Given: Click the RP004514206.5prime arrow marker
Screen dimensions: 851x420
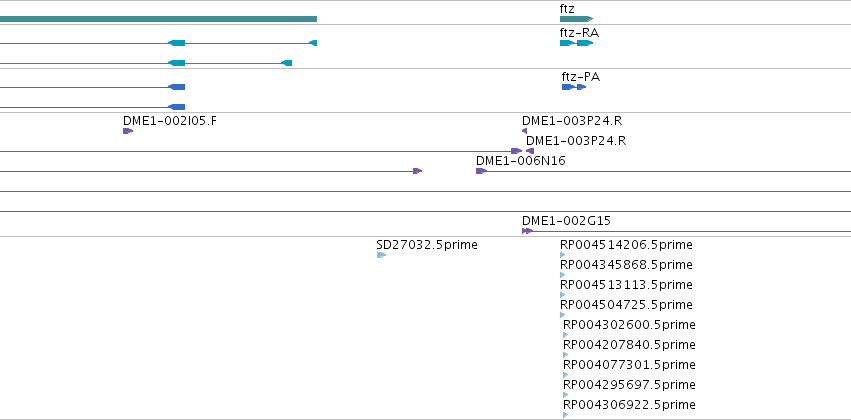Looking at the screenshot, I should click(562, 254).
